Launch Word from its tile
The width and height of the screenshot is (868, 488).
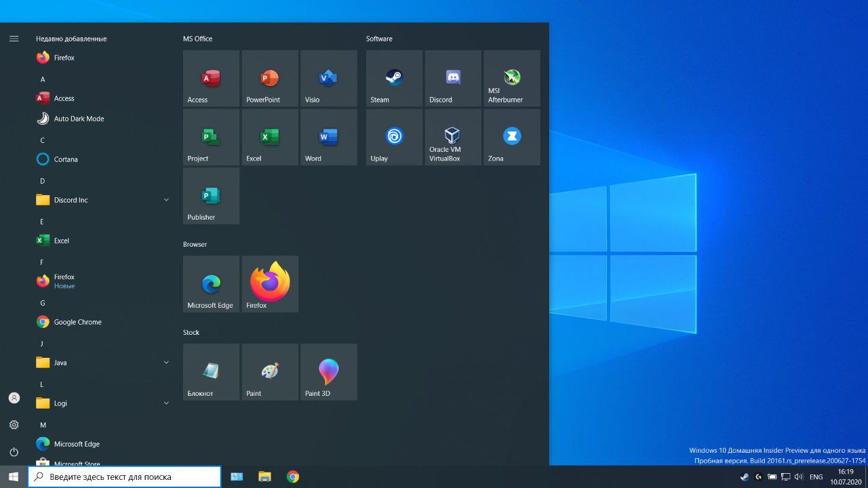[329, 137]
